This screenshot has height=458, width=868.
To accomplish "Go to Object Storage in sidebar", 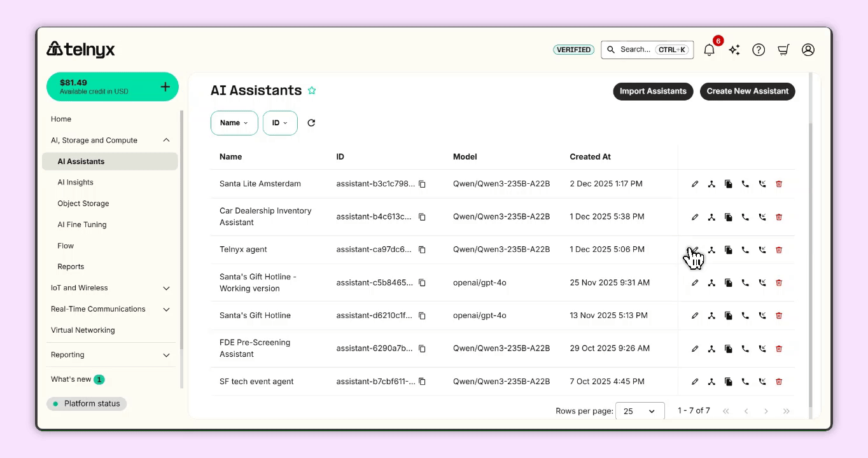I will pyautogui.click(x=83, y=204).
